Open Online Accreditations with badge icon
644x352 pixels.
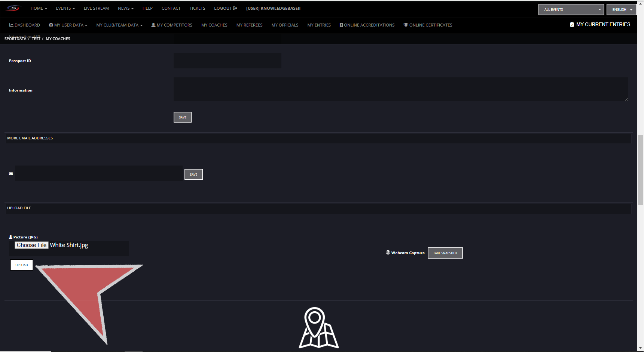[367, 25]
